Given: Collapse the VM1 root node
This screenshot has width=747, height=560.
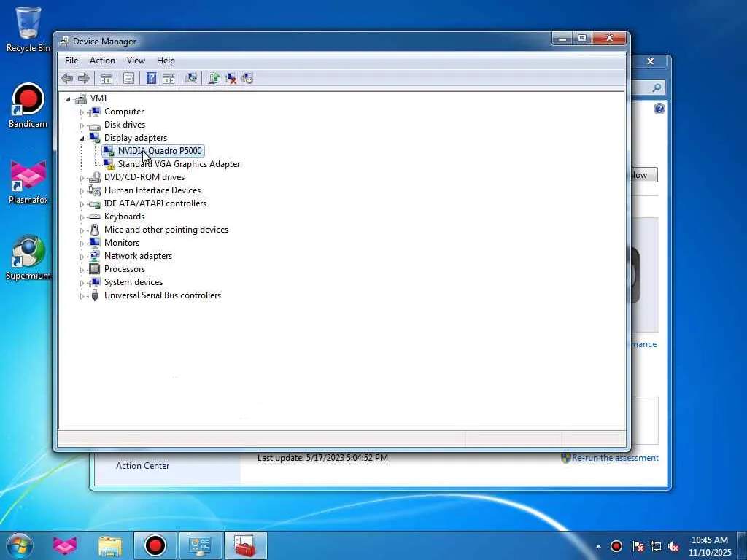Looking at the screenshot, I should click(x=68, y=99).
